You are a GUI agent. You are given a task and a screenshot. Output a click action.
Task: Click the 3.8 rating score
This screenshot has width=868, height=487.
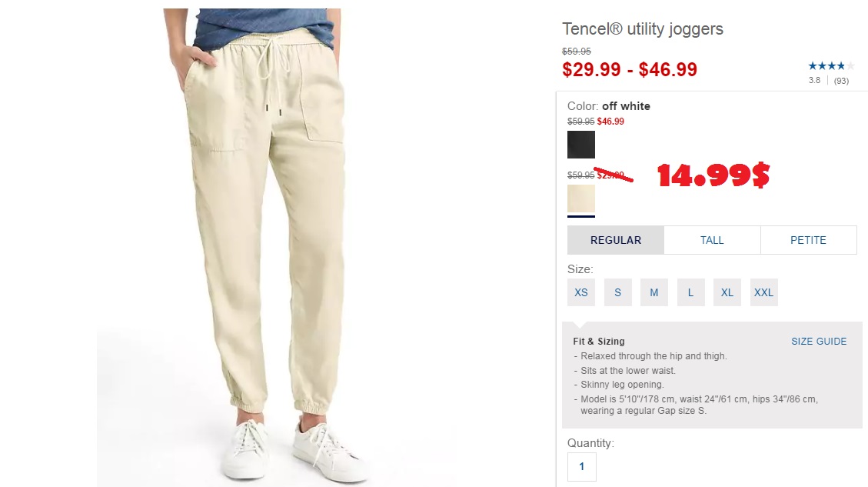(814, 80)
